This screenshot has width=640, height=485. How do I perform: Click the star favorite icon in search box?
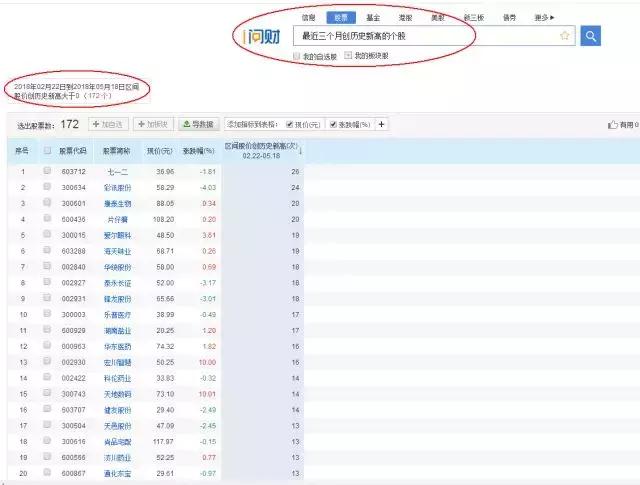564,36
